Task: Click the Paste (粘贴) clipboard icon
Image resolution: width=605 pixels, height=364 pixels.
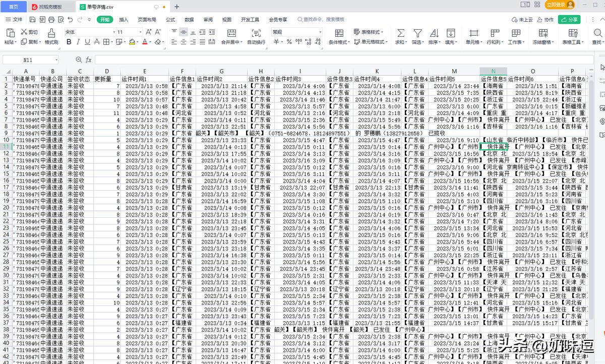Action: click(10, 33)
